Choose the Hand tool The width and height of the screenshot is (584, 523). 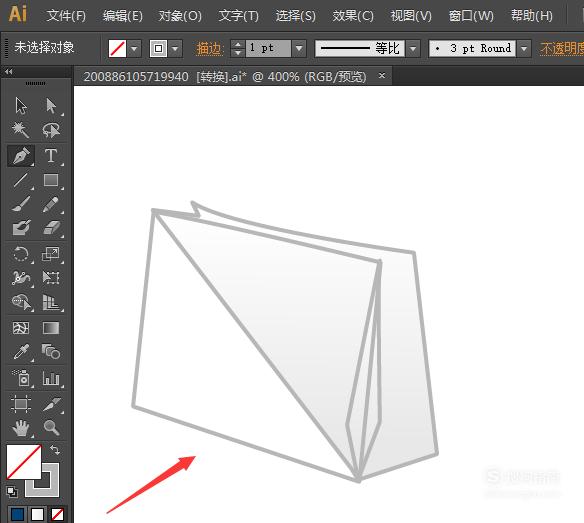tap(21, 428)
